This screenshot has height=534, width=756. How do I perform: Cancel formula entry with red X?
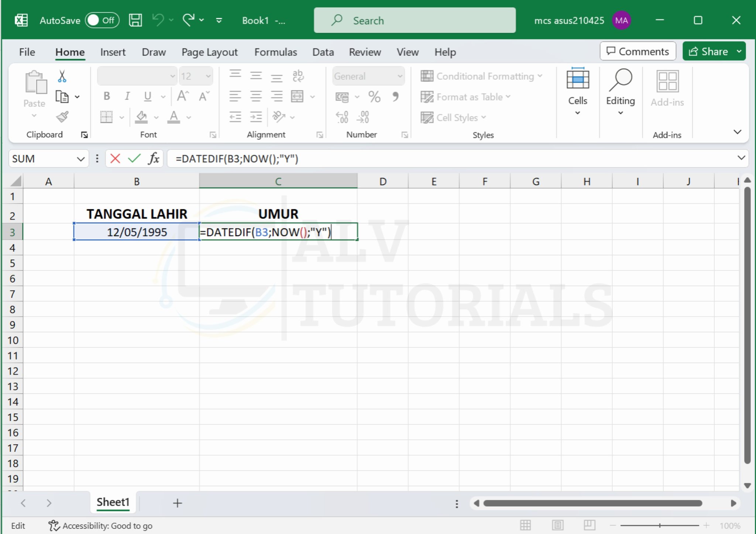click(115, 159)
